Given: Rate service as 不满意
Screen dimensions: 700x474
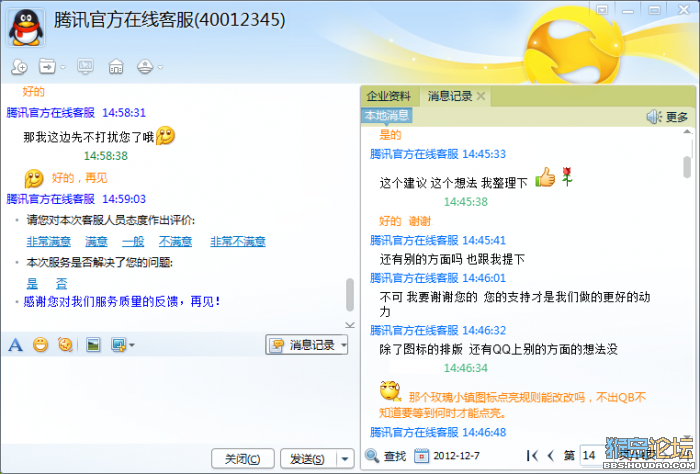Looking at the screenshot, I should click(175, 241).
